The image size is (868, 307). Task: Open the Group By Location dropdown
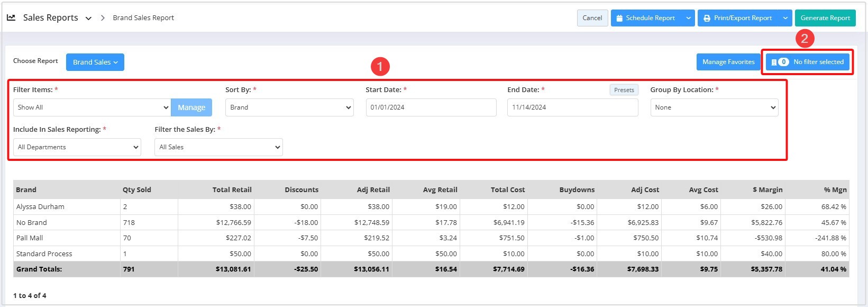pyautogui.click(x=714, y=107)
